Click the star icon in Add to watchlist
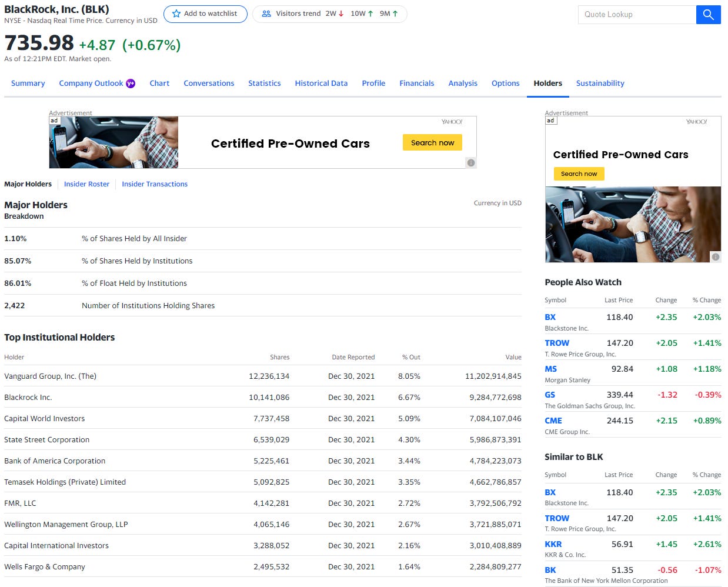The height and width of the screenshot is (587, 728). click(x=176, y=14)
